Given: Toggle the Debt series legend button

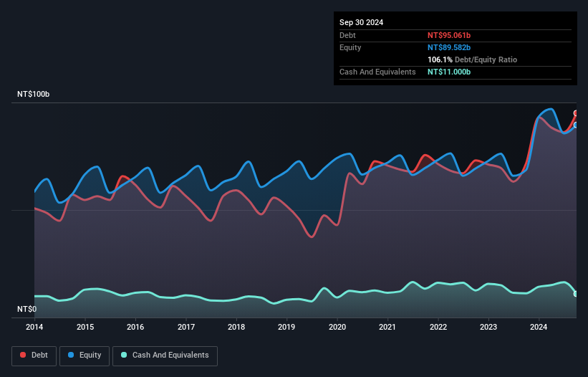Looking at the screenshot, I should point(34,355).
